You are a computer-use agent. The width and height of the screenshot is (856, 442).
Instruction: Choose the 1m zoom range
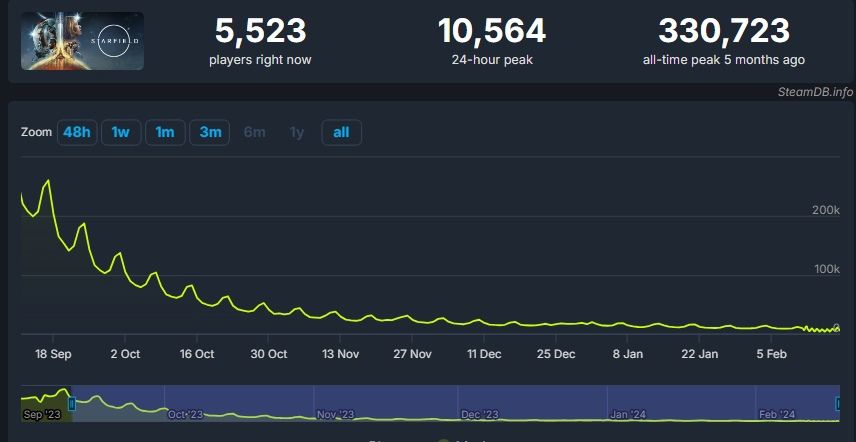[x=165, y=132]
